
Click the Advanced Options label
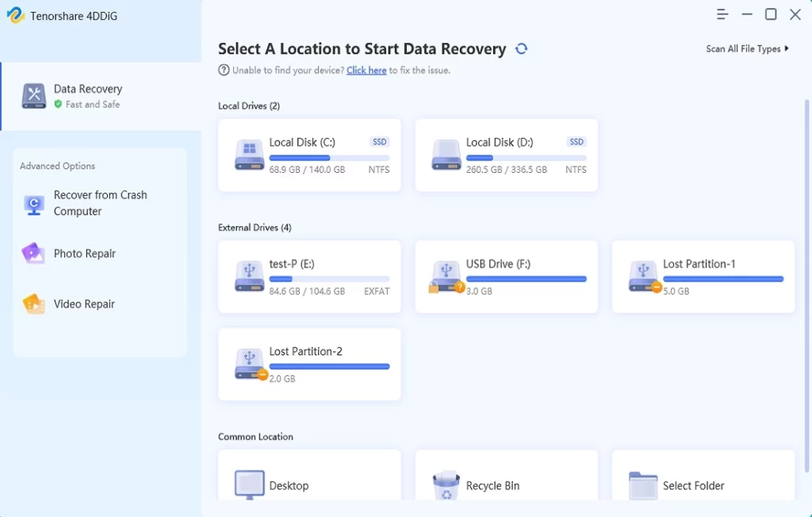[57, 166]
